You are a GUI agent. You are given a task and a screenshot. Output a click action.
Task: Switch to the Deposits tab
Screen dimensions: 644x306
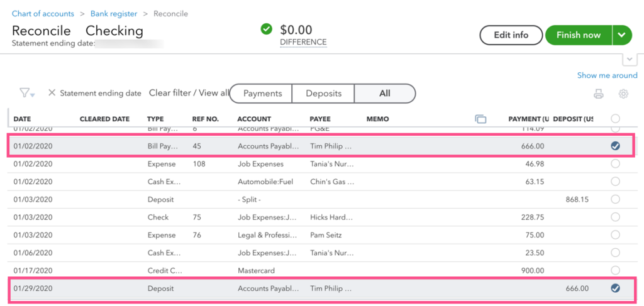pyautogui.click(x=323, y=94)
